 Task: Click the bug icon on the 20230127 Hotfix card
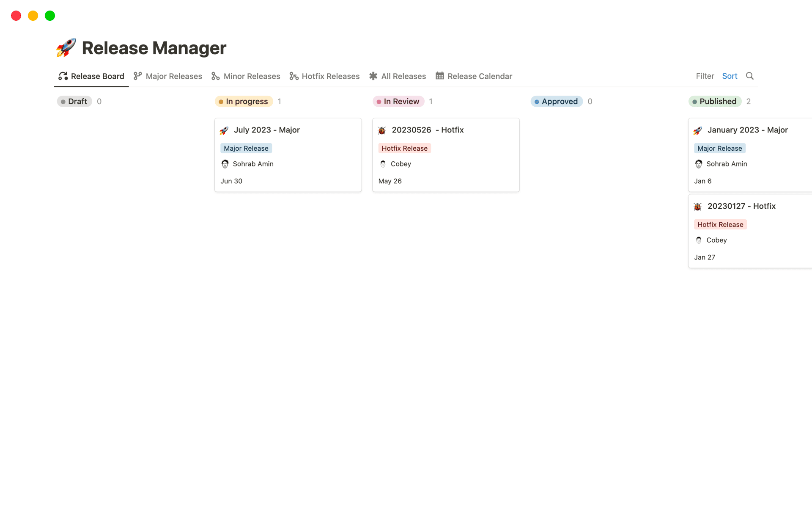pyautogui.click(x=697, y=206)
